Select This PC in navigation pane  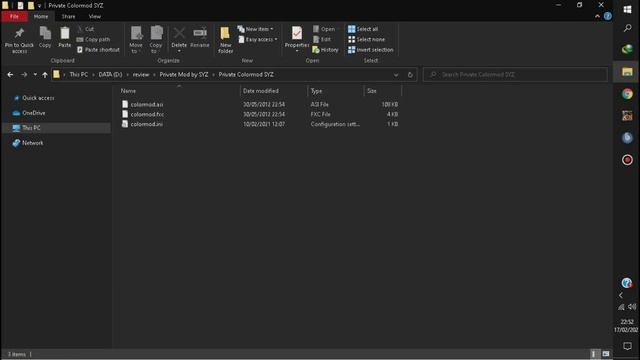(x=56, y=128)
